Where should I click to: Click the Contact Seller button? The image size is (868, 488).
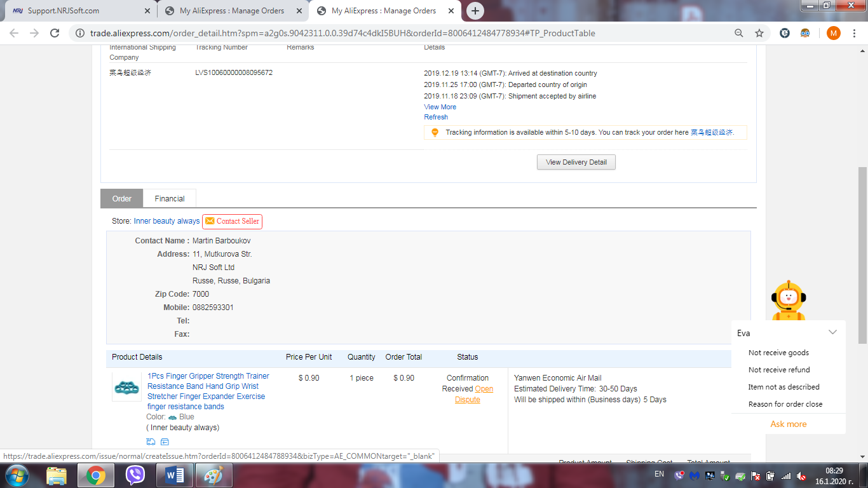tap(232, 221)
